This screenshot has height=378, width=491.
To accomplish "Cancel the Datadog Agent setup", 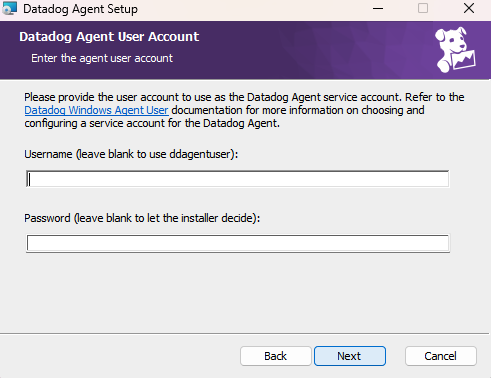I will pyautogui.click(x=440, y=356).
